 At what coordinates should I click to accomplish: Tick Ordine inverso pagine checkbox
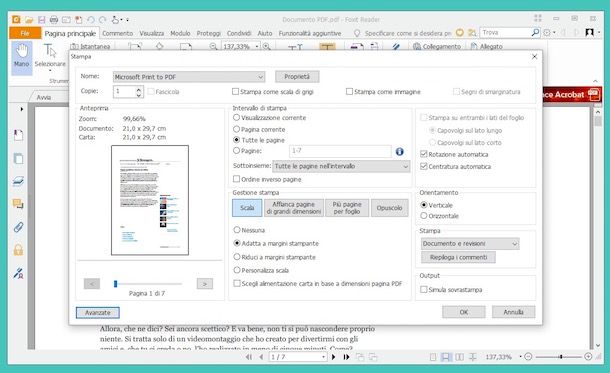pyautogui.click(x=236, y=179)
